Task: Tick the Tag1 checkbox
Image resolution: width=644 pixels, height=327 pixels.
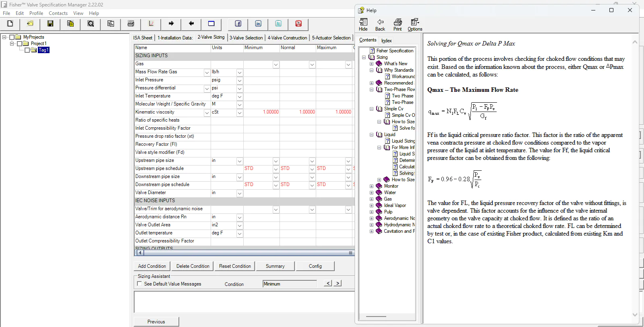Action: coord(27,50)
